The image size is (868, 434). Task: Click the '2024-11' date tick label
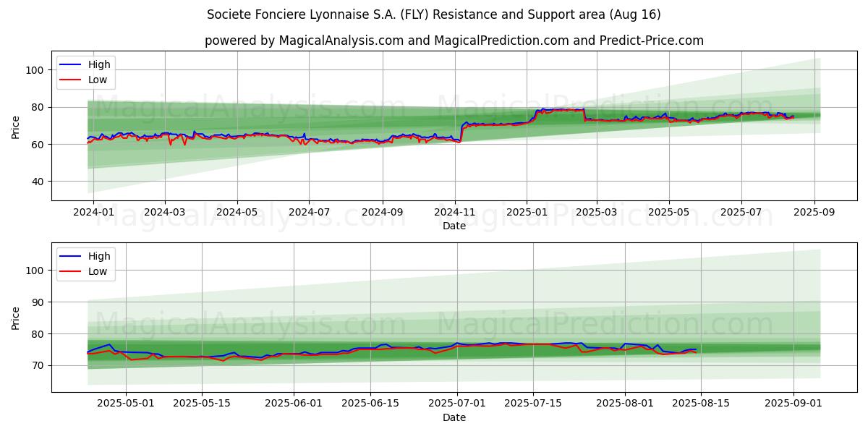click(x=455, y=213)
